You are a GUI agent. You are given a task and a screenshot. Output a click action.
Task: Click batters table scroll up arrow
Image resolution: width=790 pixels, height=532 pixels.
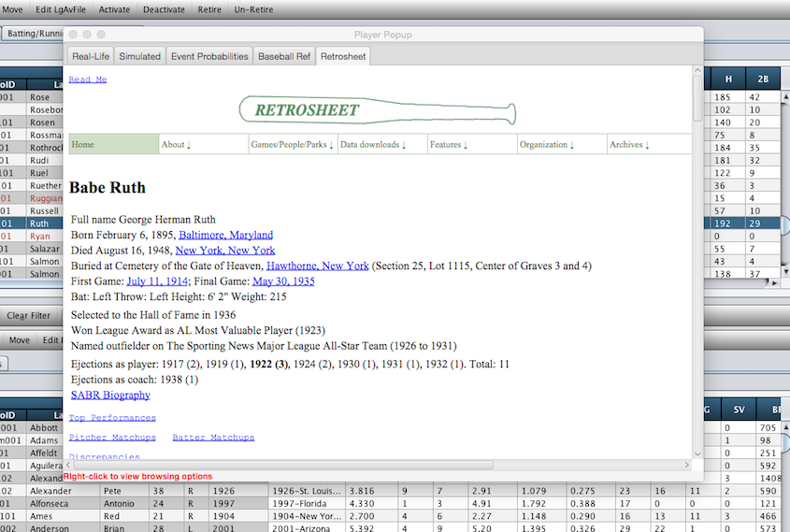pyautogui.click(x=785, y=95)
